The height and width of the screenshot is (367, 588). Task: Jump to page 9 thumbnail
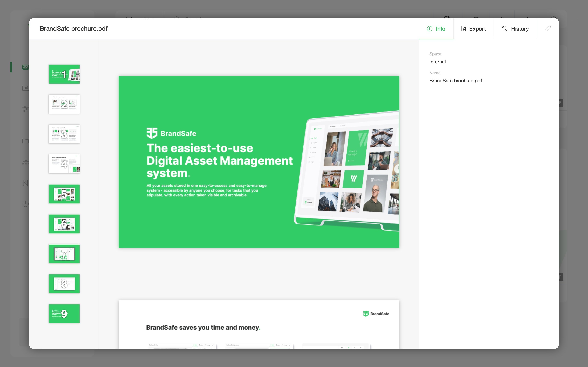click(x=64, y=314)
